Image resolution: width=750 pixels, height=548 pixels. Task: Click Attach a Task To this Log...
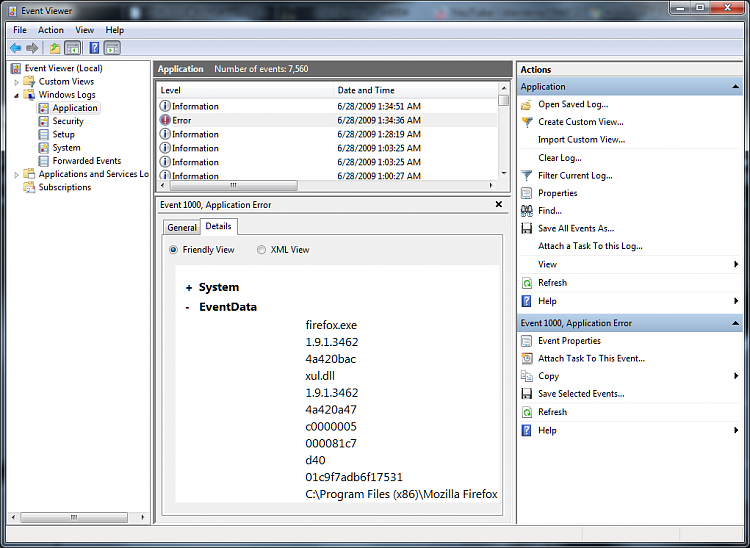pyautogui.click(x=590, y=246)
